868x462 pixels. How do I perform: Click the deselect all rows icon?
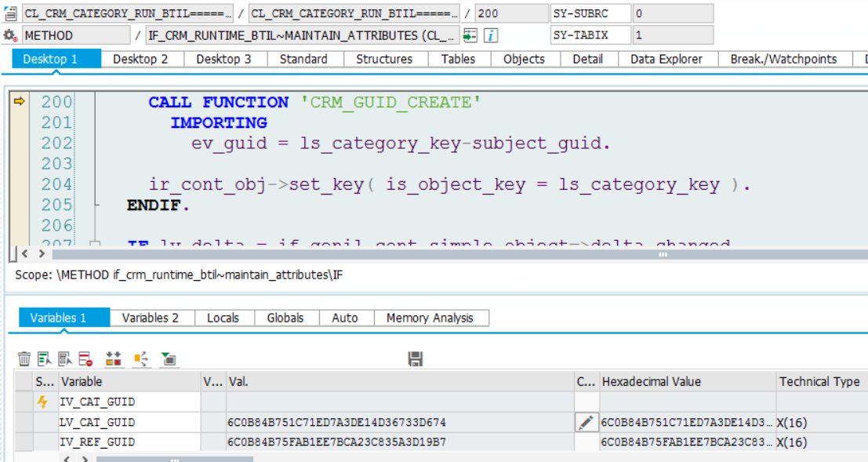coord(65,359)
